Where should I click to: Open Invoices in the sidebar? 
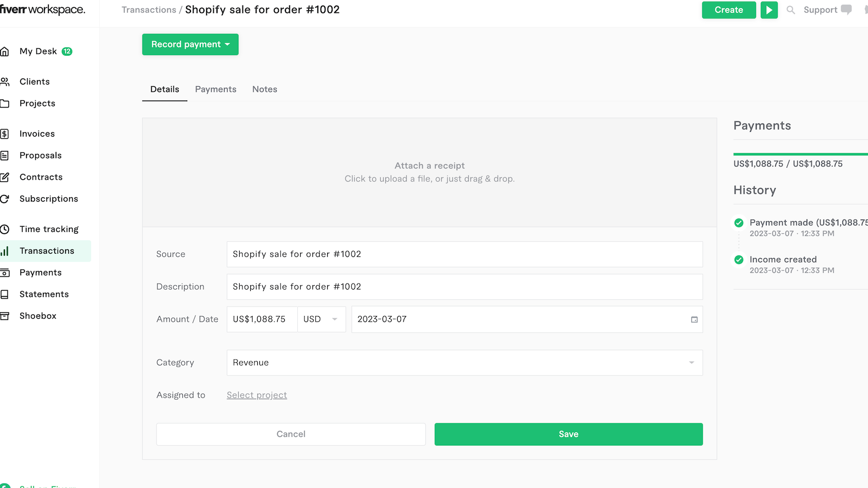pos(37,134)
